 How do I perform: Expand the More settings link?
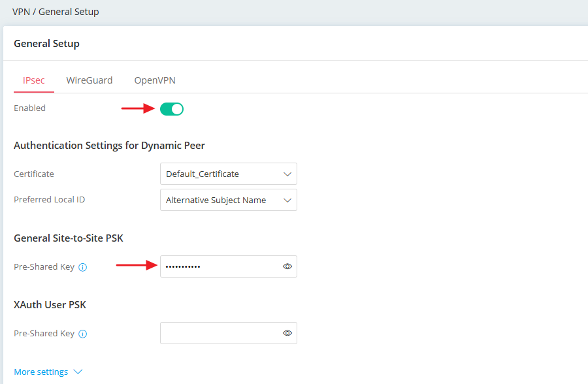pyautogui.click(x=41, y=372)
